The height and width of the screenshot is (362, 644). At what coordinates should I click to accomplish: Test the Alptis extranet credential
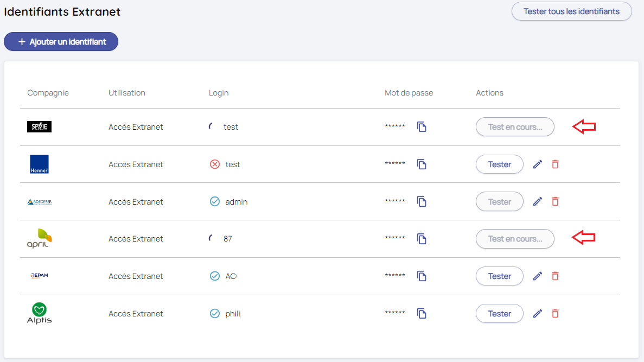click(499, 314)
